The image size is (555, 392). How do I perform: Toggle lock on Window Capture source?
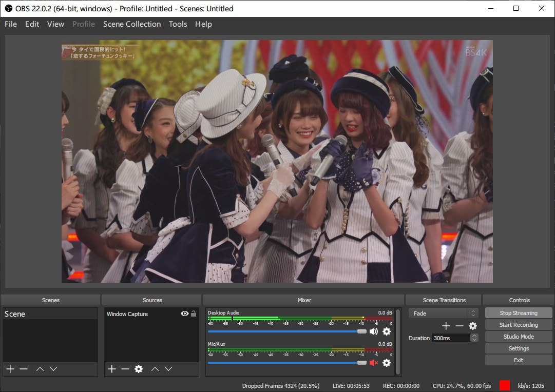(x=194, y=314)
